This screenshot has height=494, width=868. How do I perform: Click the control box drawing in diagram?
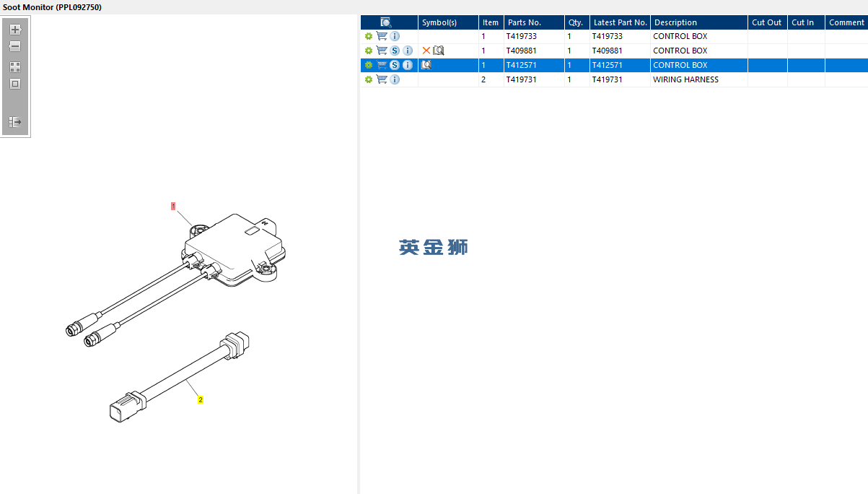234,249
